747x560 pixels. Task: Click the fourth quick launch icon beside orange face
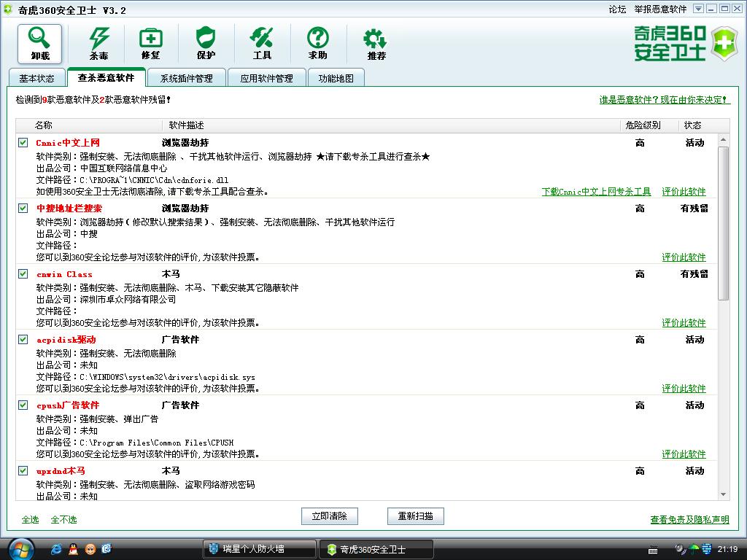pos(107,549)
